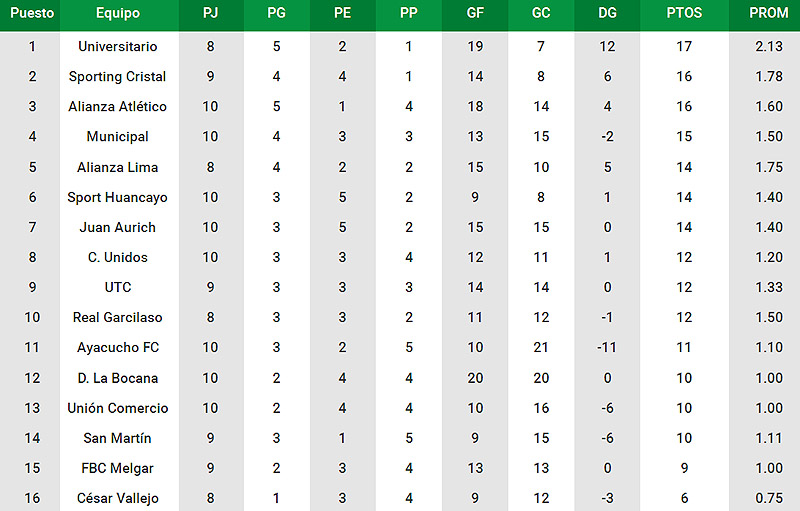Choose the Juan Aurich team name
The height and width of the screenshot is (511, 800).
tap(117, 227)
